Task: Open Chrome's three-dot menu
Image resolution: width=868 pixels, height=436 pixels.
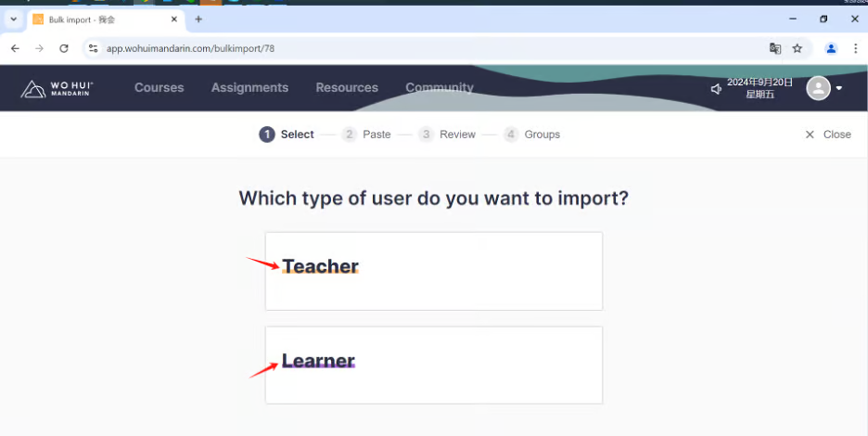Action: pos(855,48)
